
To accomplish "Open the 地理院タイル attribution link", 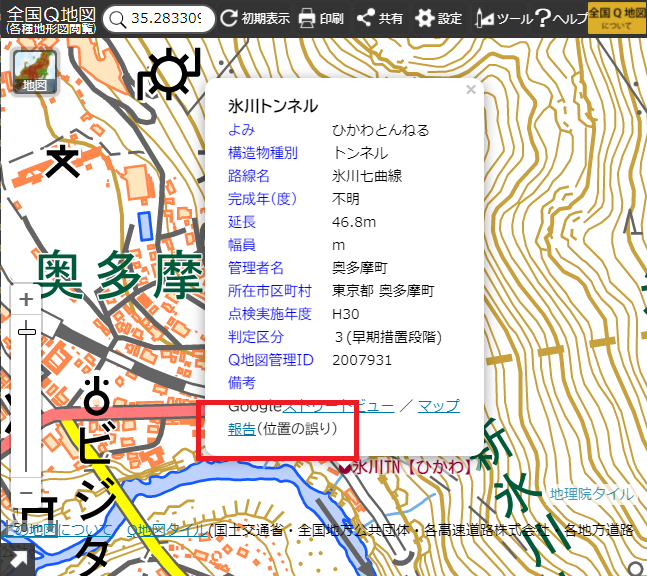I will (591, 494).
